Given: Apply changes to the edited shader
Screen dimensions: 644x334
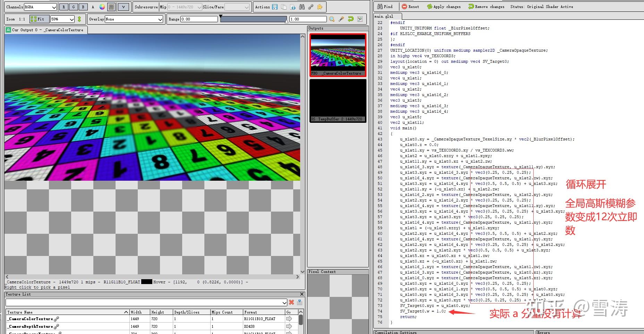Looking at the screenshot, I should (x=444, y=6).
